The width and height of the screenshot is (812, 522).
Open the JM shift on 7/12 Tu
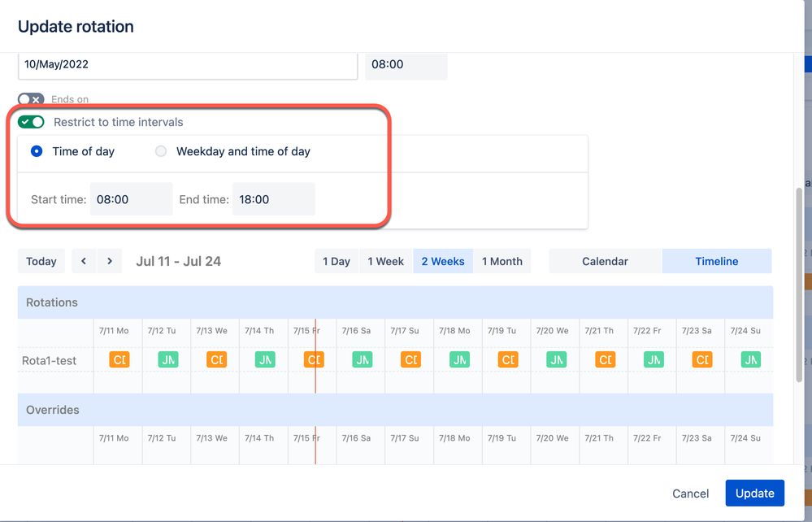click(167, 359)
